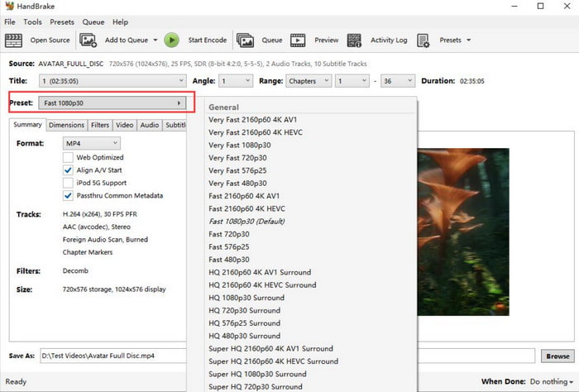Select preset HQ 2160p60 4K AV1 Surround

tap(260, 272)
